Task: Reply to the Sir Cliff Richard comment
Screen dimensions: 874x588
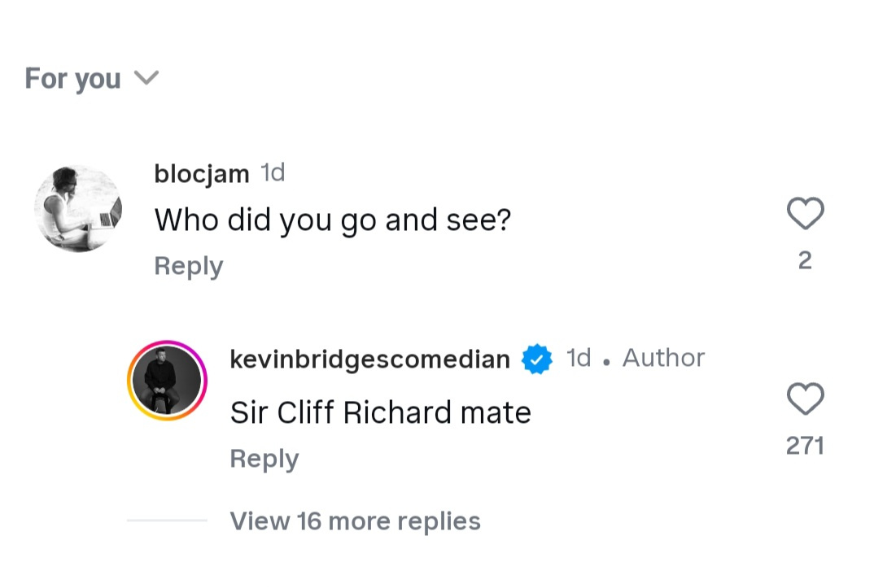Action: pos(264,459)
